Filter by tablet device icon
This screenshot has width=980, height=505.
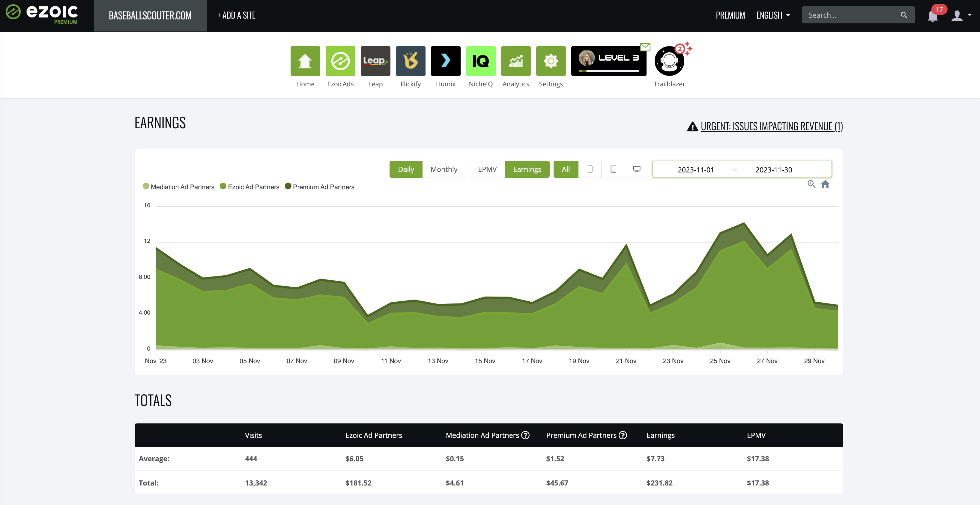[x=613, y=169]
